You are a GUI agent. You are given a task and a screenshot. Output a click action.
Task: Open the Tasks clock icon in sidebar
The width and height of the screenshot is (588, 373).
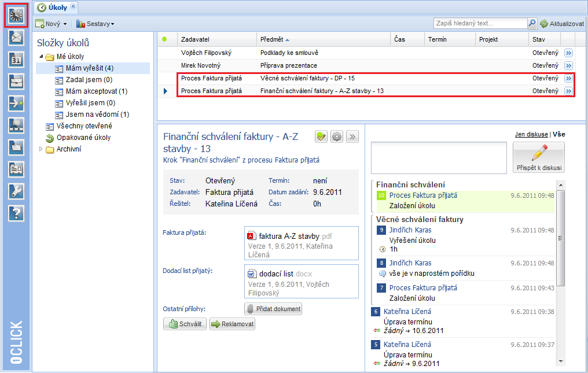16,15
